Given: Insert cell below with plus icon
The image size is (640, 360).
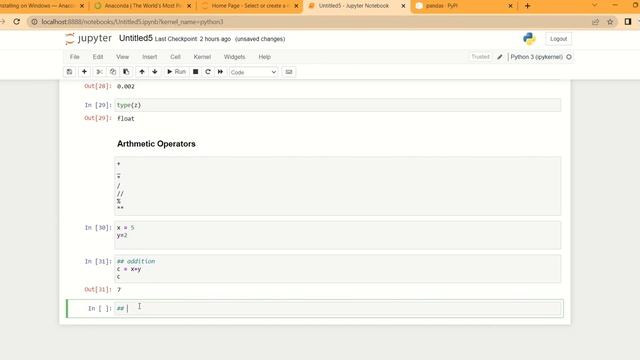Looking at the screenshot, I should pos(84,72).
